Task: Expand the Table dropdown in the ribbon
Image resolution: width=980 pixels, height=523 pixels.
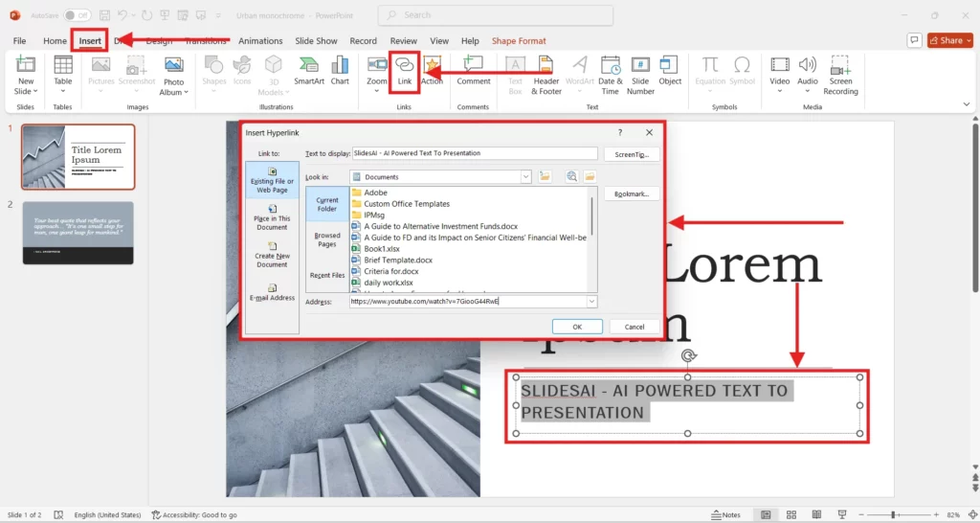Action: point(63,92)
